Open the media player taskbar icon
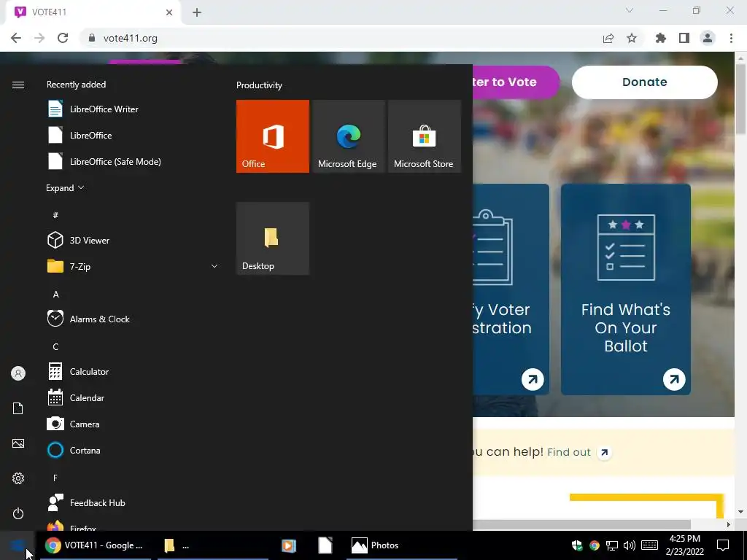Screen dimensions: 747x560 (289, 545)
